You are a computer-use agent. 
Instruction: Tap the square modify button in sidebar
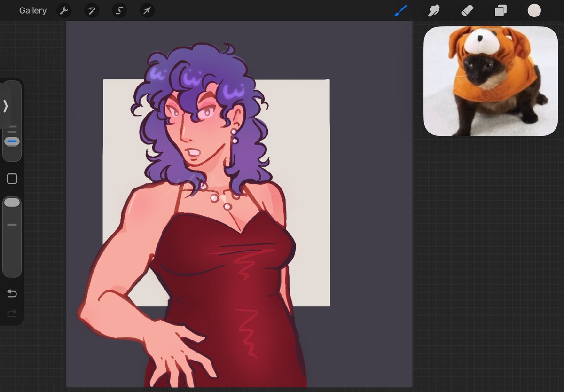point(12,179)
